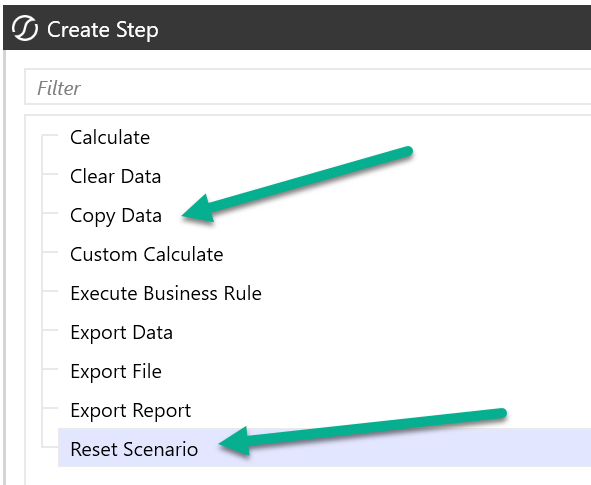
Task: Choose the Export Data step
Action: click(121, 333)
